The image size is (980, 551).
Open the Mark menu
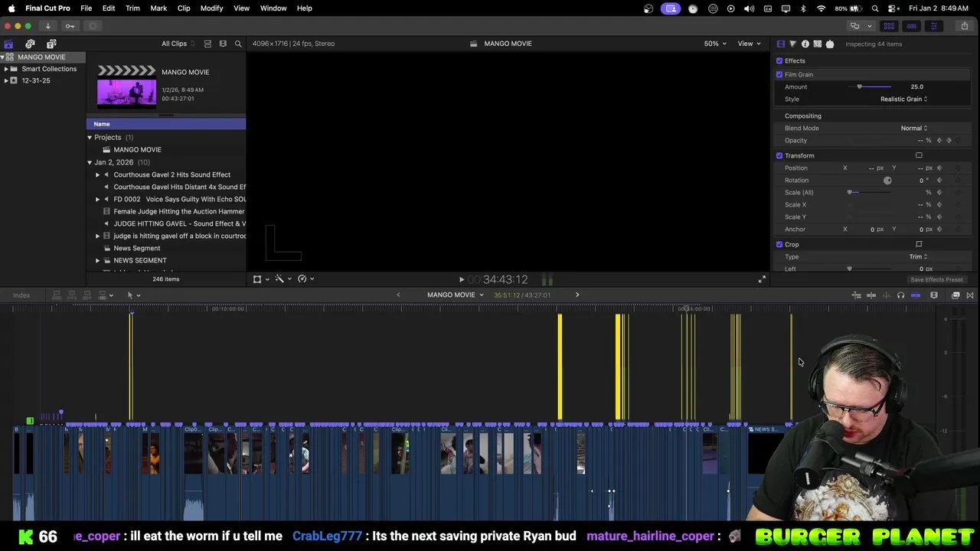[158, 8]
